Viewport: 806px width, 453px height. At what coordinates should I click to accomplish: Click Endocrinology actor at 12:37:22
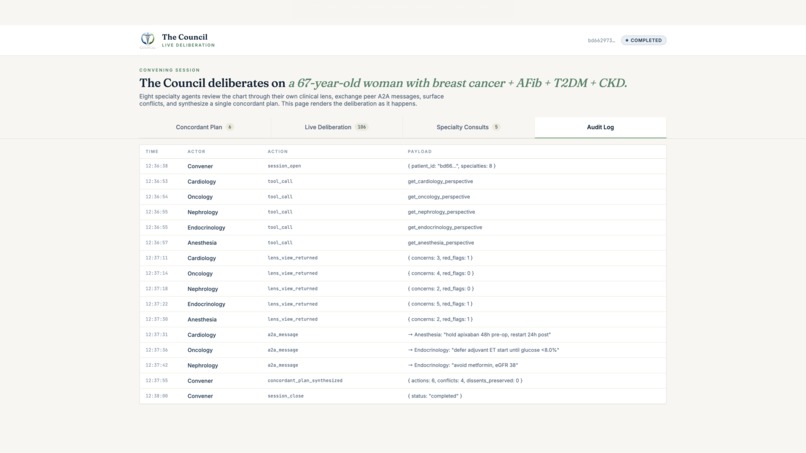(x=206, y=304)
